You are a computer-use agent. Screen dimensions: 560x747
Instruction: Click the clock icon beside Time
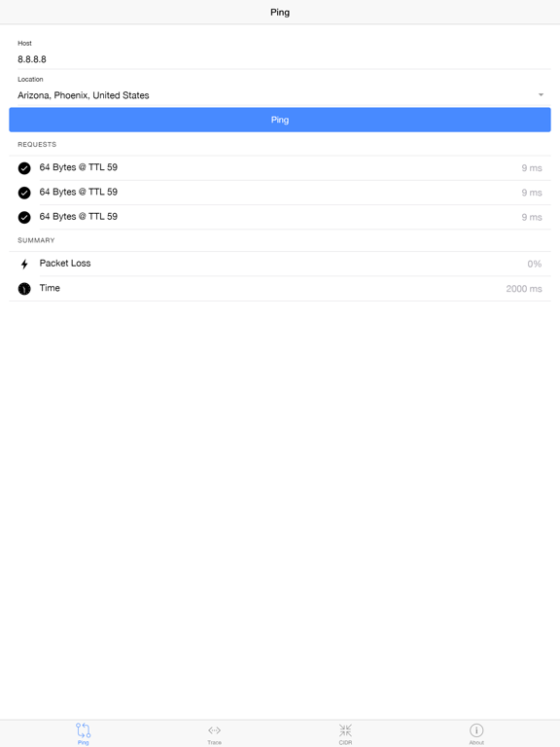click(x=24, y=289)
